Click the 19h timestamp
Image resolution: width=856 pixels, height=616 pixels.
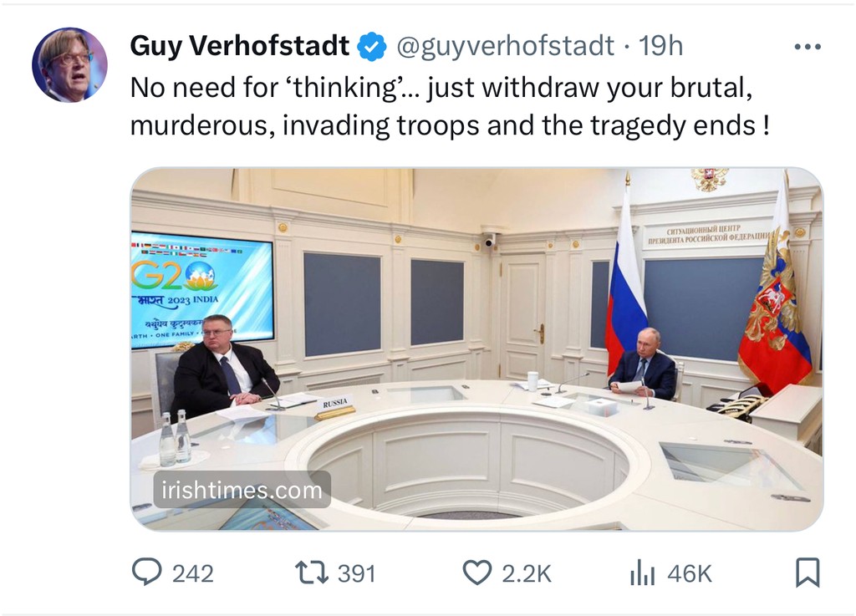point(660,47)
